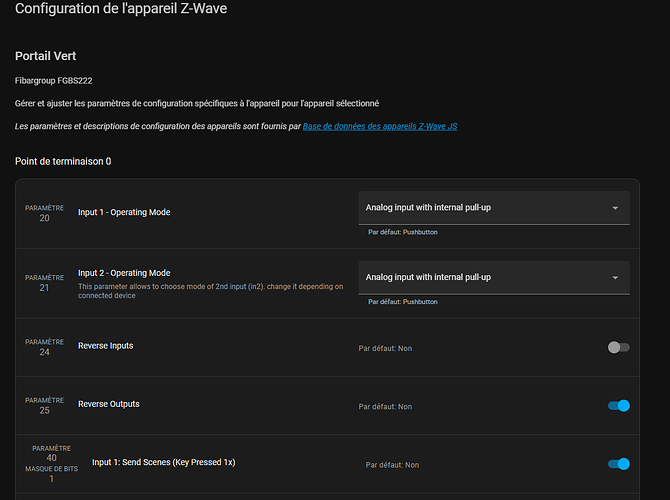The width and height of the screenshot is (670, 500).
Task: Turn off Input 1 Send Scenes Key Pressed 1x
Action: pyautogui.click(x=618, y=464)
